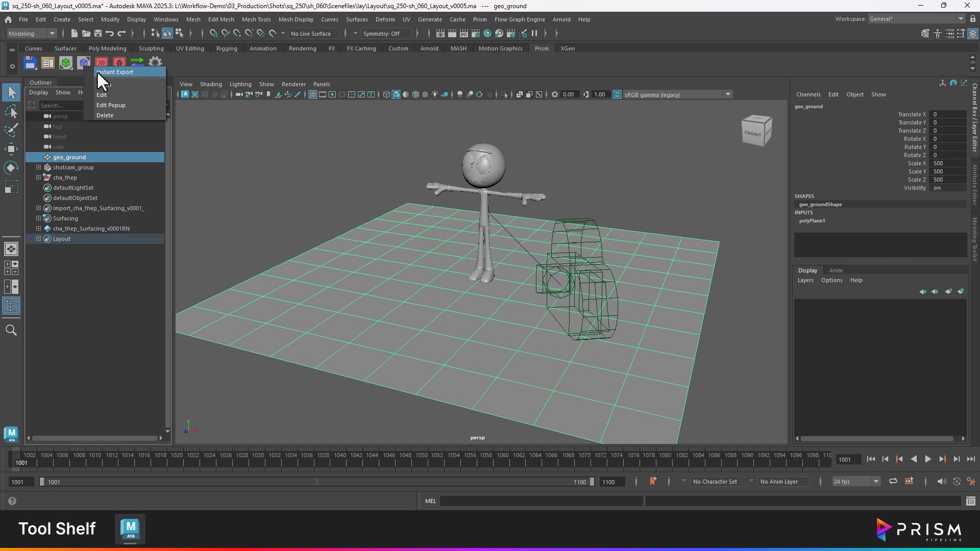980x551 pixels.
Task: Activate the Paint Selection tool
Action: pos(11,130)
